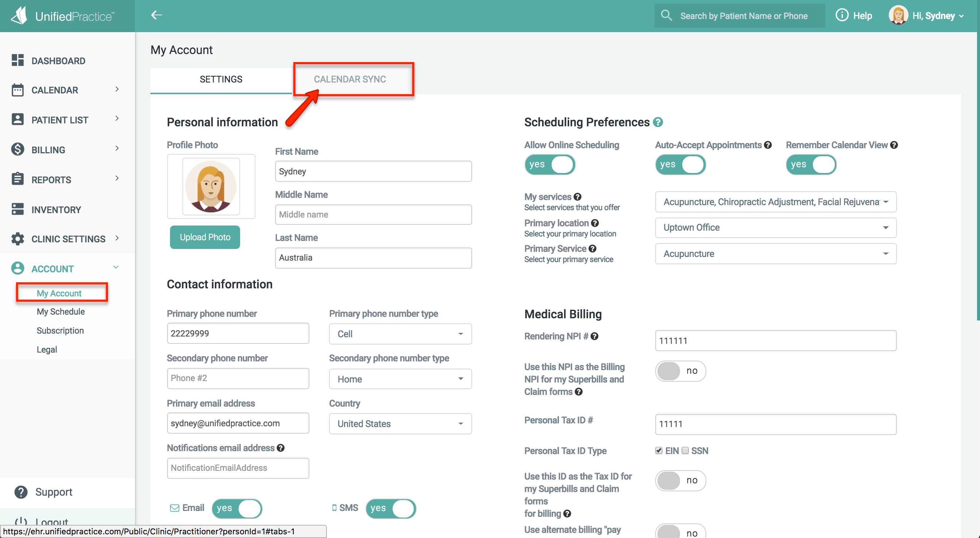980x538 pixels.
Task: Click Scheduling Preferences help question mark
Action: tap(658, 122)
